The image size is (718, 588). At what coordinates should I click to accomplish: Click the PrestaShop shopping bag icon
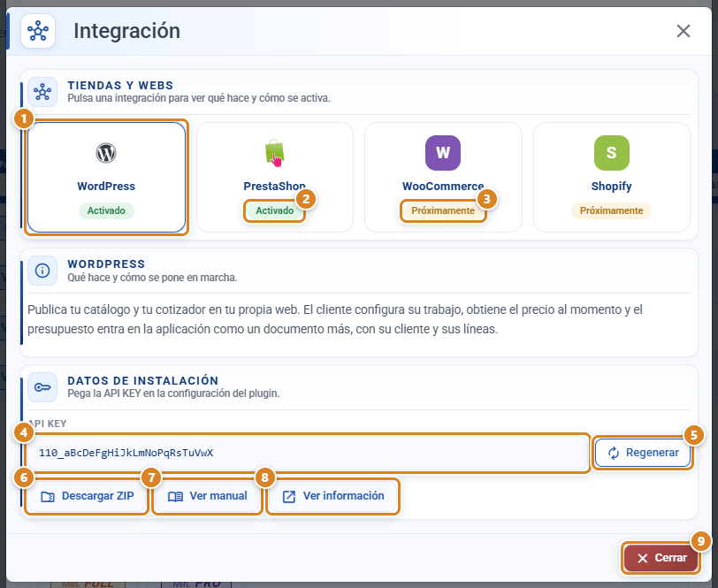[x=275, y=152]
